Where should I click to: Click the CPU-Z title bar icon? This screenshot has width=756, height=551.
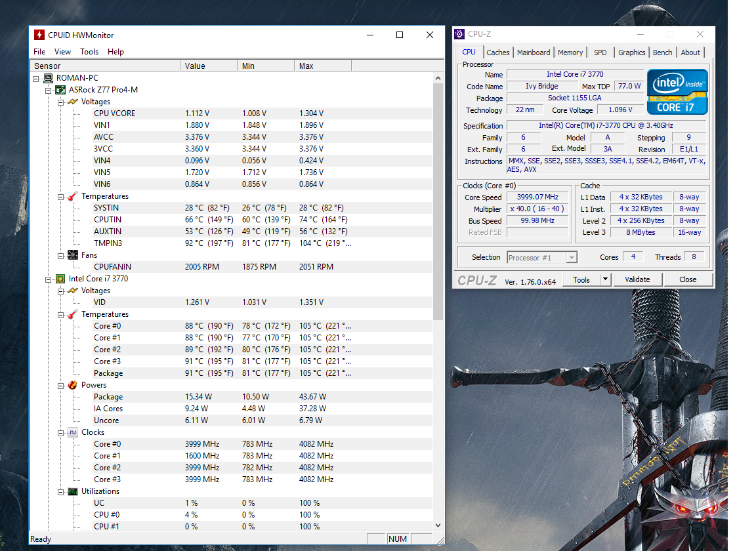click(459, 33)
